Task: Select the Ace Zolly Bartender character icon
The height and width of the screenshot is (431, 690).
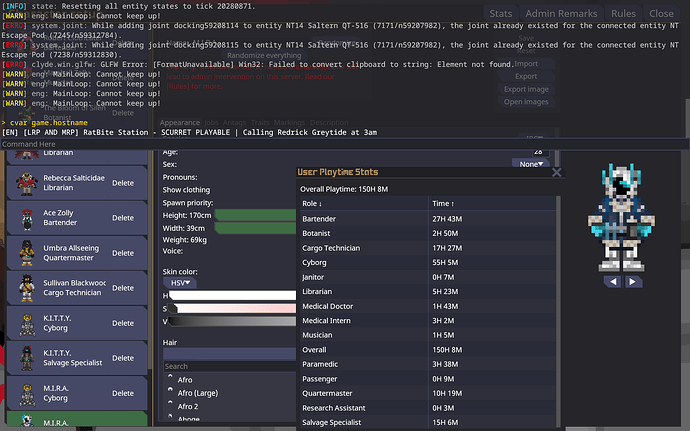Action: click(25, 218)
